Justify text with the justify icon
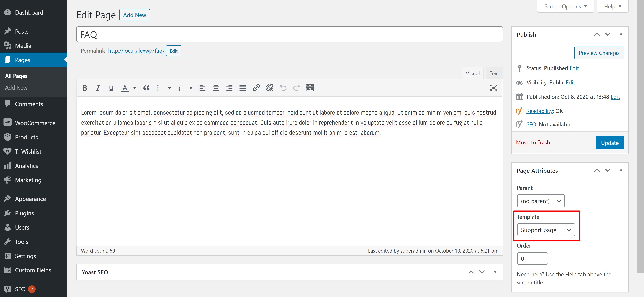 click(x=243, y=88)
